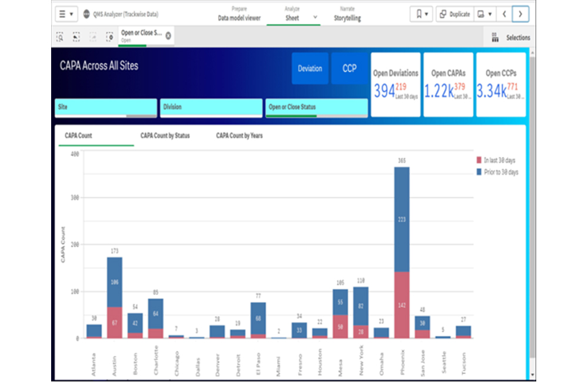Go to the next sheet
The height and width of the screenshot is (382, 588).
click(x=520, y=14)
